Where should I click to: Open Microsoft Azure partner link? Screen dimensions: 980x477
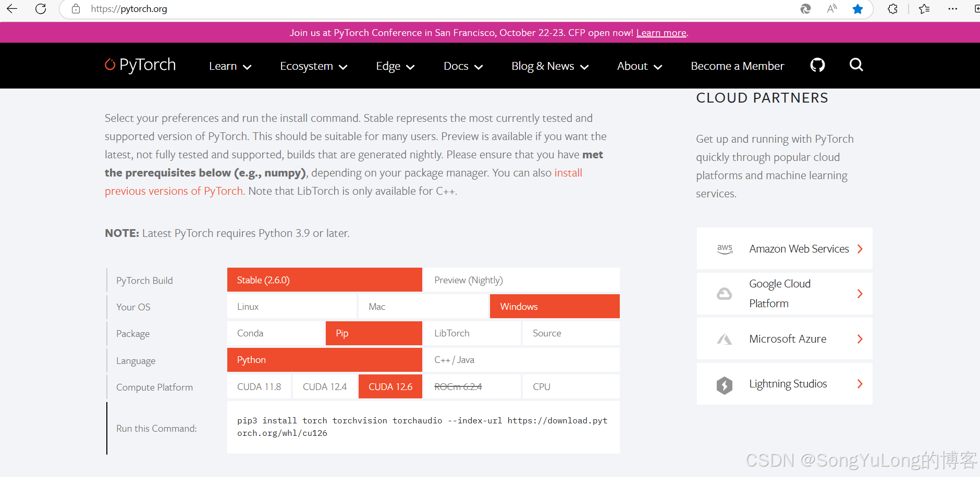[785, 338]
